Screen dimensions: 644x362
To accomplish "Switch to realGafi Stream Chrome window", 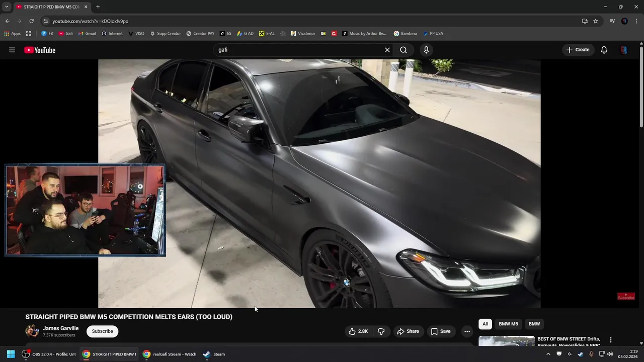I will [170, 354].
